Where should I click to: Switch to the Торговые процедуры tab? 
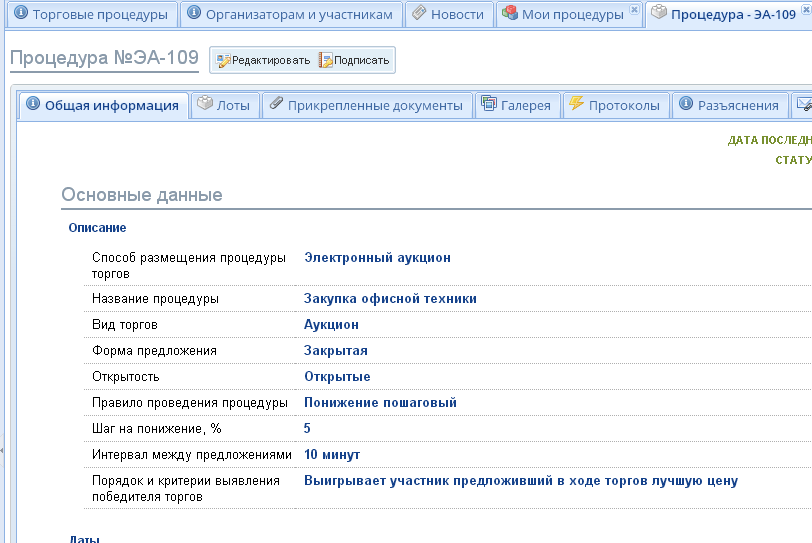pyautogui.click(x=90, y=14)
